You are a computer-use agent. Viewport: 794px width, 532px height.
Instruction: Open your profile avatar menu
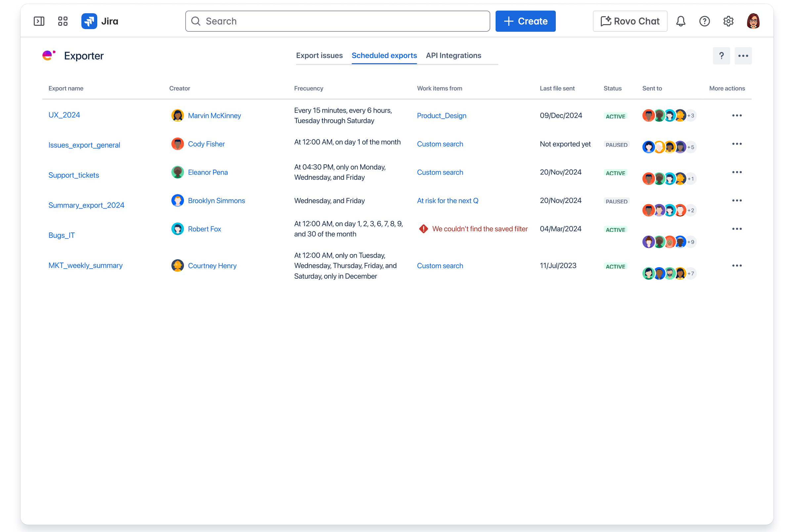(x=753, y=21)
